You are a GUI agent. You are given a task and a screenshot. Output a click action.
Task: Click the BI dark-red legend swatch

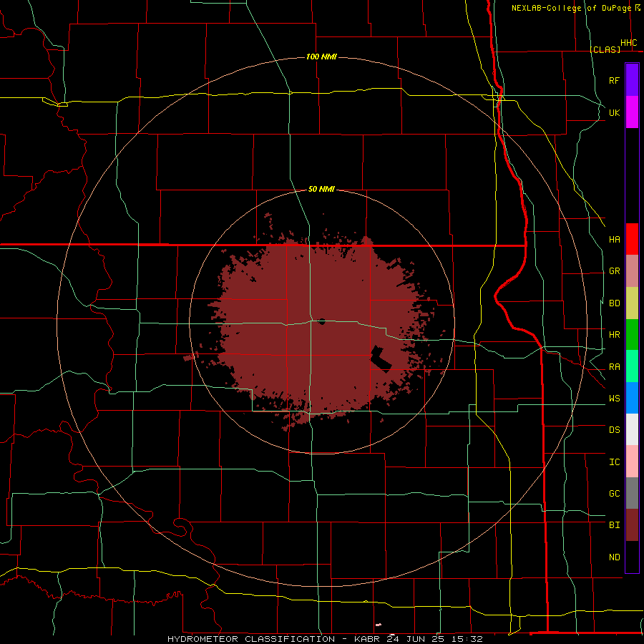coord(632,525)
